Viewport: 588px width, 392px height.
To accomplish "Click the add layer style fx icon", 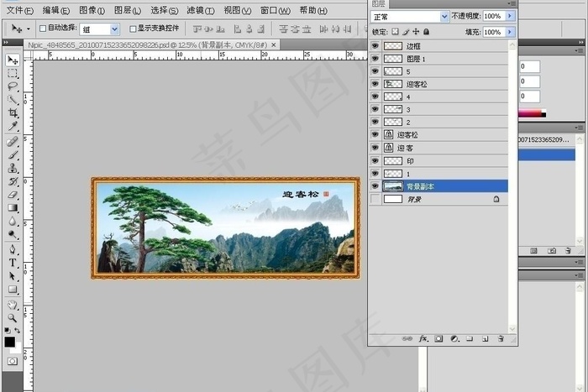I will 423,339.
